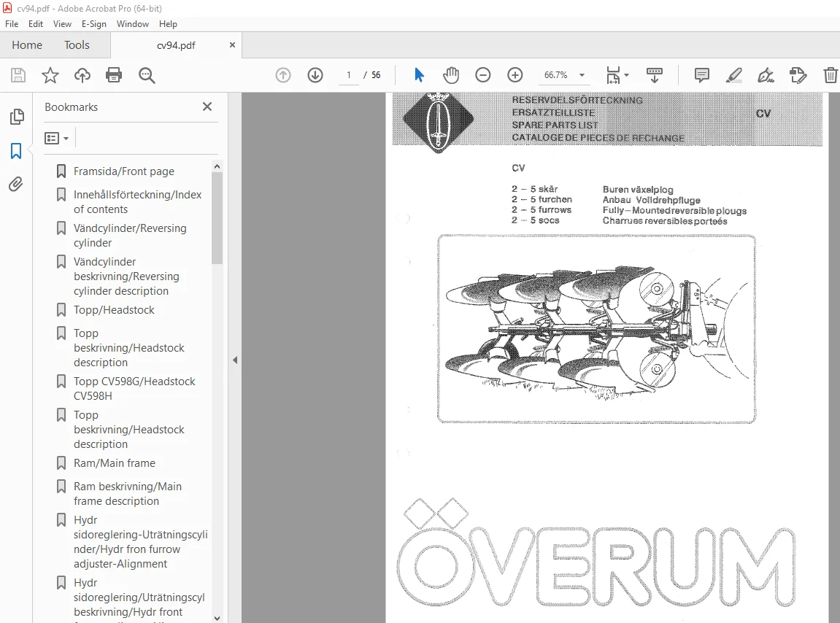Open fit page options dropdown arrow

626,75
